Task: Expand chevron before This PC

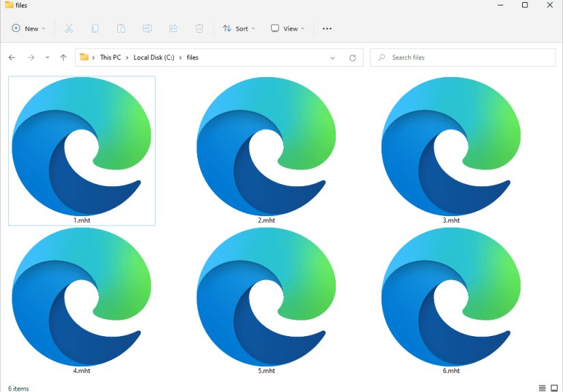Action: [x=93, y=57]
